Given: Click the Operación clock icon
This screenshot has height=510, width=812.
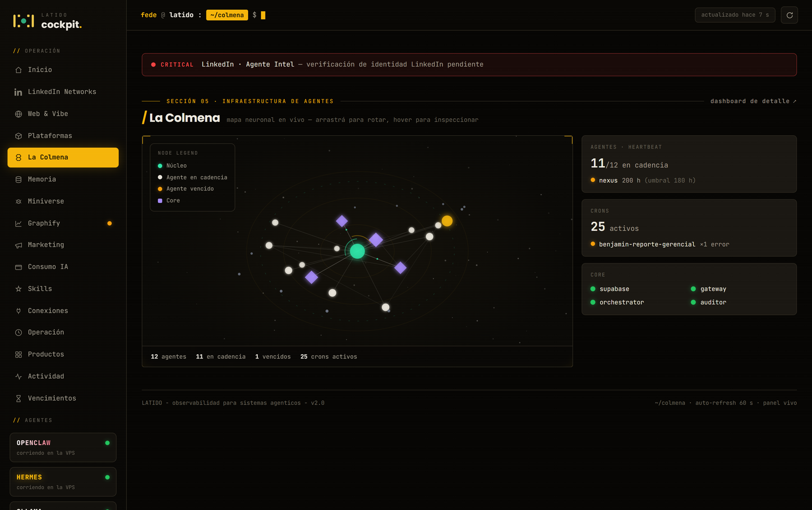Looking at the screenshot, I should (18, 332).
